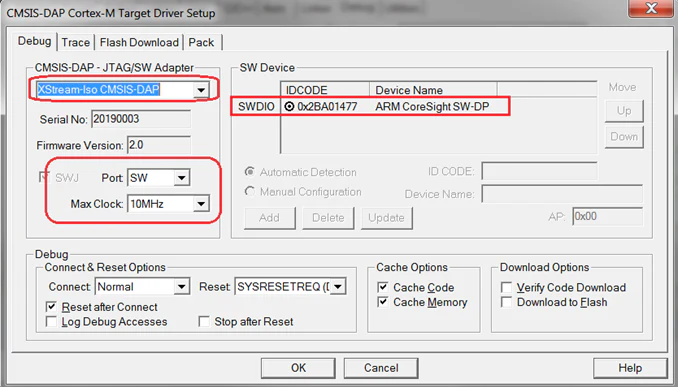Switch to the Debug tab

(x=34, y=42)
